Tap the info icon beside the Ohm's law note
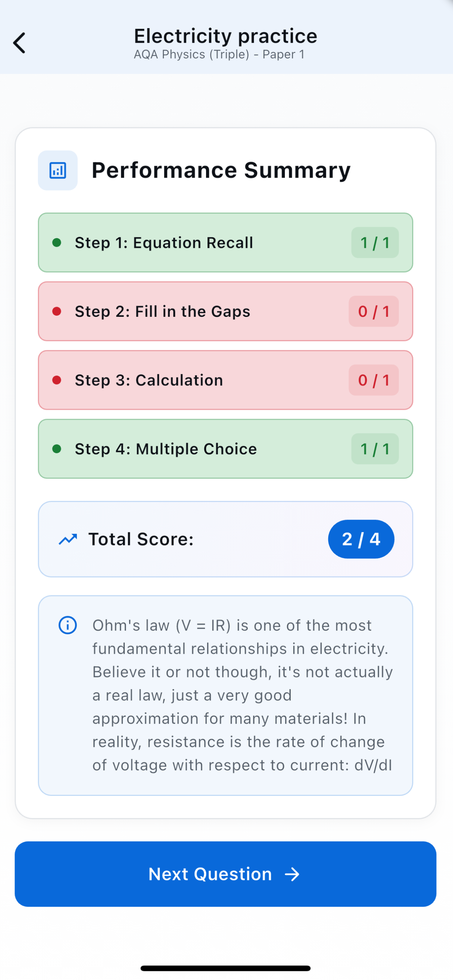This screenshot has height=980, width=453. coord(67,625)
